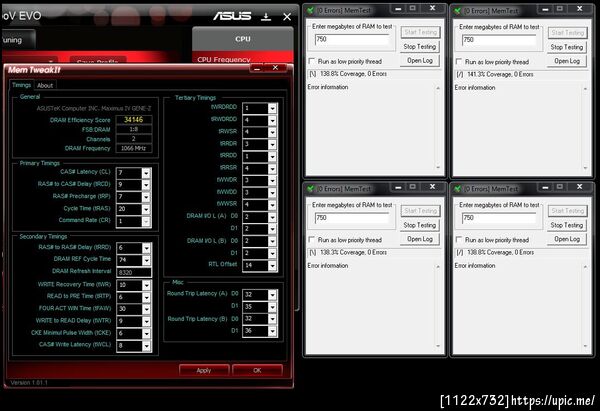Click RAM megabytes field in bottom-right MemTest

[499, 218]
